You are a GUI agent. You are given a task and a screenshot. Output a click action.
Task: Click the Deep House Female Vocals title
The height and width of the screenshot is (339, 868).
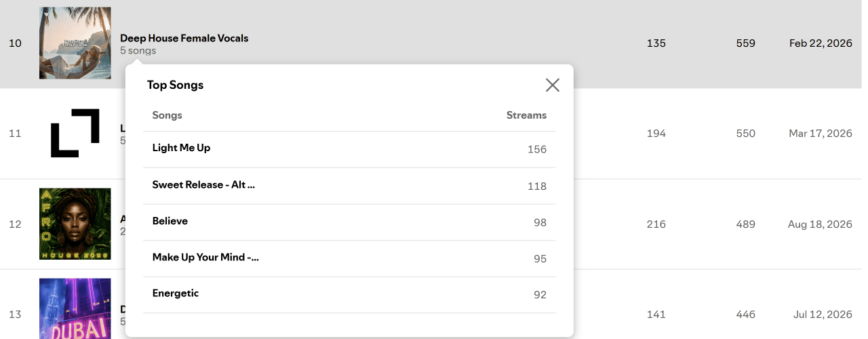184,38
